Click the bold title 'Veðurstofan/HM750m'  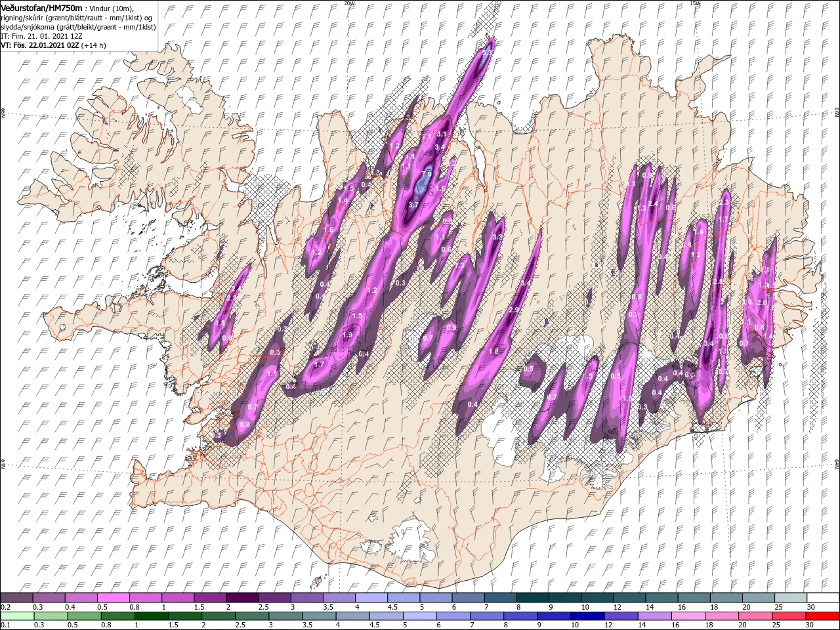[42, 7]
